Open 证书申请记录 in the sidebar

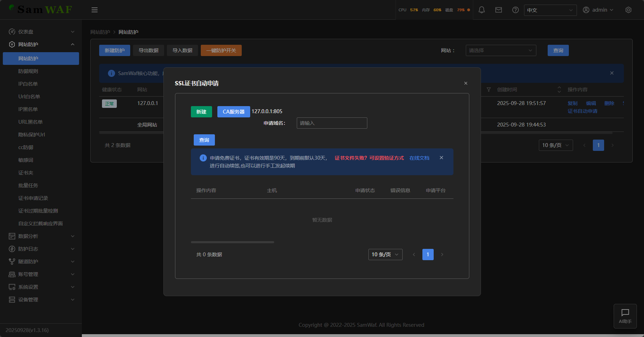coord(33,198)
